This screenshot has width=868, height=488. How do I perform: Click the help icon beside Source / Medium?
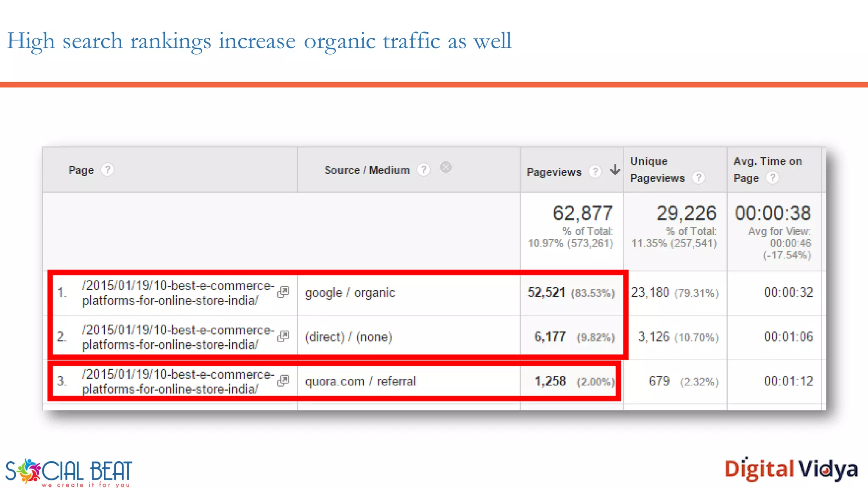coord(423,170)
